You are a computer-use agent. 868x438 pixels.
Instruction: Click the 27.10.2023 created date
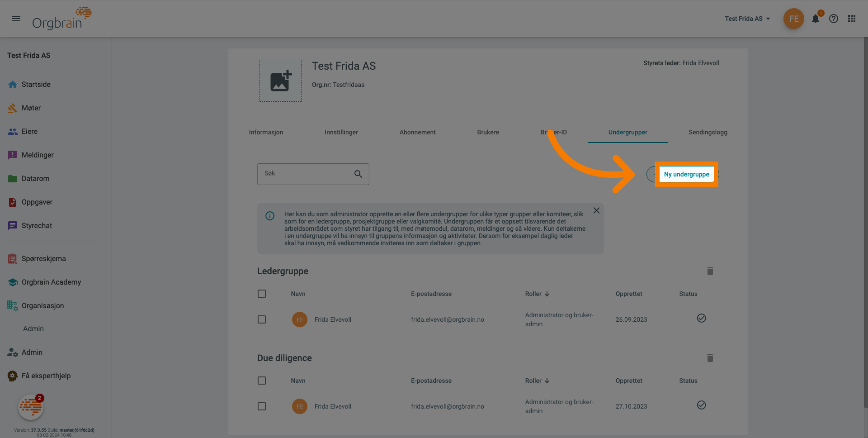pyautogui.click(x=631, y=407)
